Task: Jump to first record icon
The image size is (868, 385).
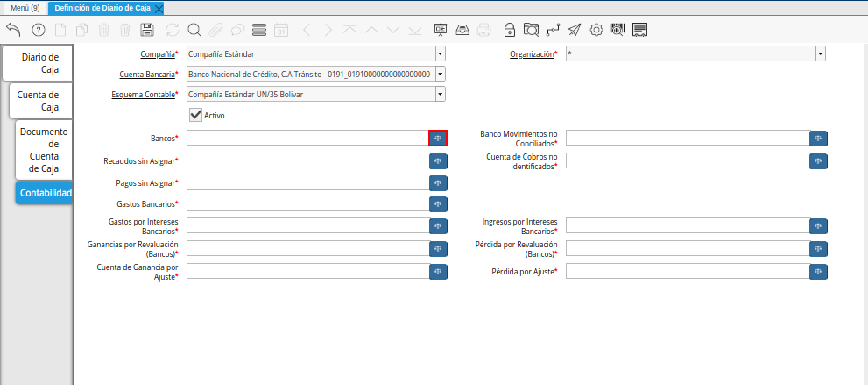Action: 349,30
